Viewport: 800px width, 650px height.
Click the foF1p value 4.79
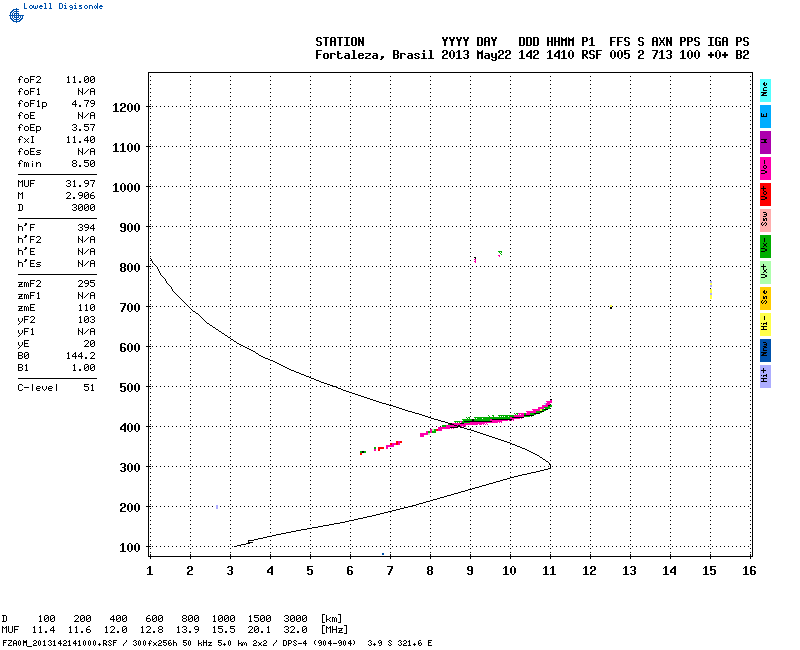(x=83, y=104)
